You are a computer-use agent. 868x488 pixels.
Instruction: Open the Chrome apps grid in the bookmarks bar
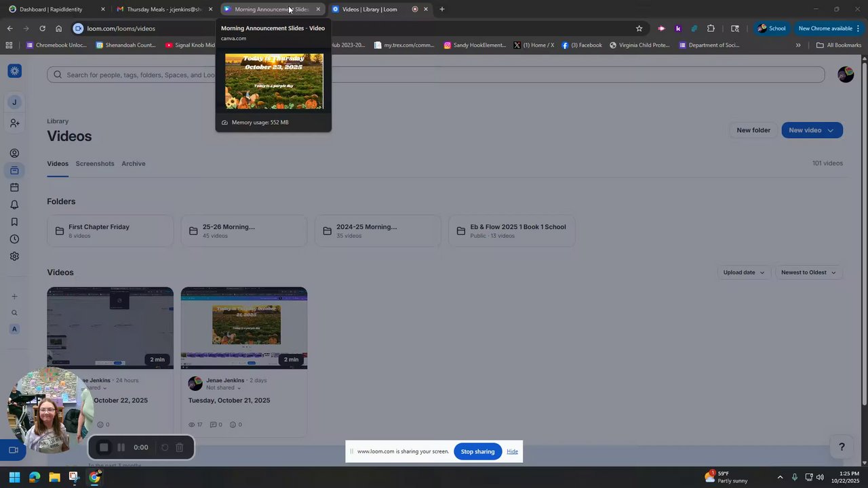coord(9,45)
